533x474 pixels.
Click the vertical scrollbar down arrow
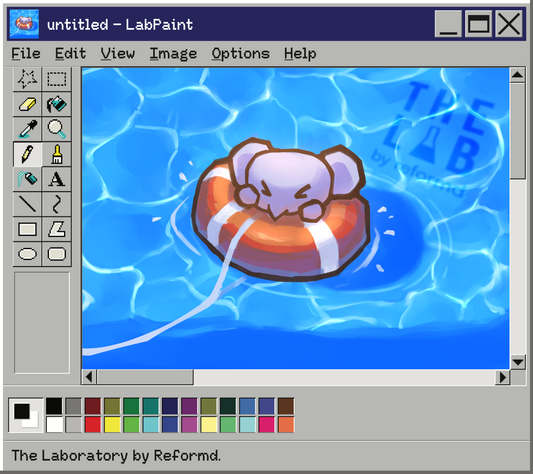pos(517,362)
